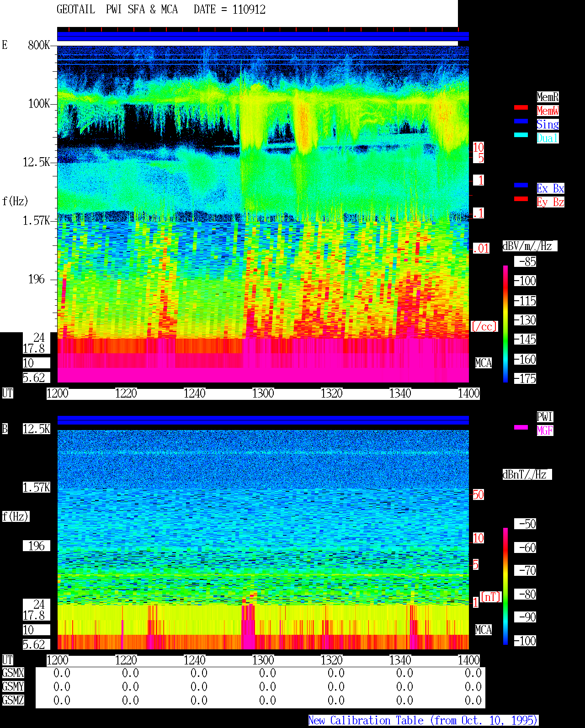Click the red [nT] field label
Screen dimensions: 585x728
491,597
